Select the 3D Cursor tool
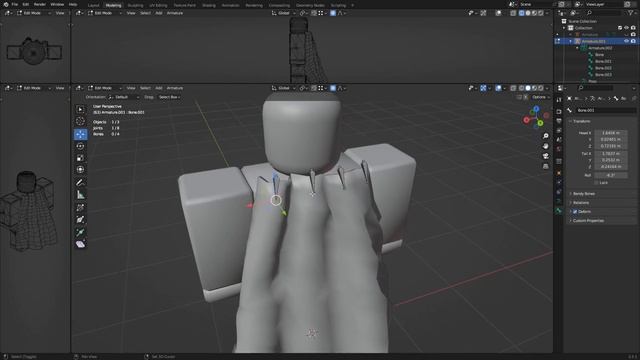The height and width of the screenshot is (360, 640). (x=80, y=121)
